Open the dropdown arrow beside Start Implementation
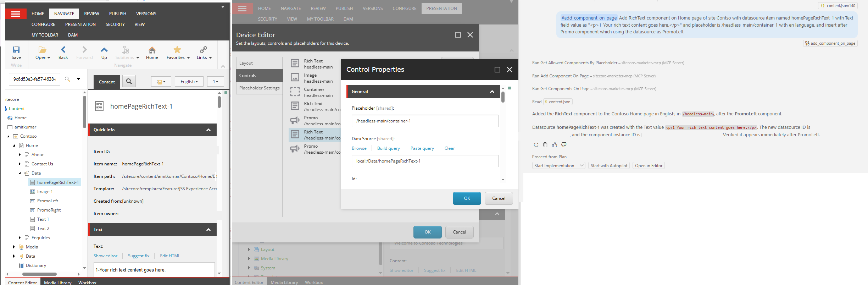868x285 pixels. click(582, 166)
